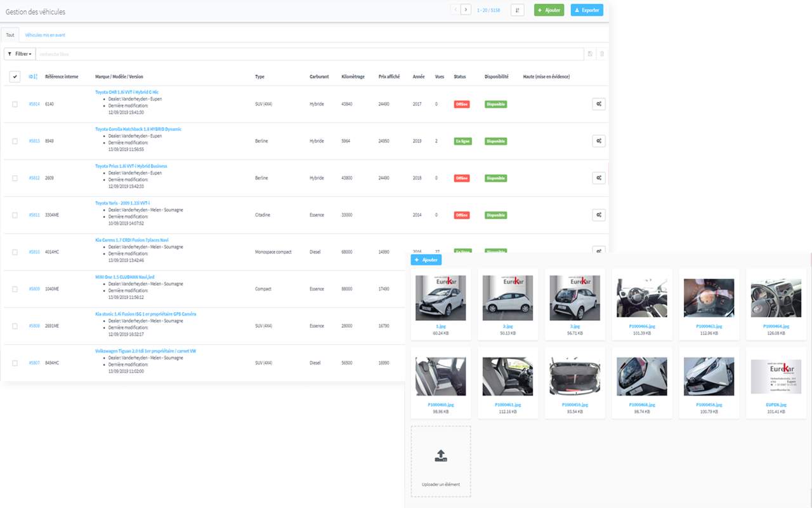This screenshot has width=812, height=508.
Task: Click the Kilométrage column header
Action: pyautogui.click(x=353, y=77)
